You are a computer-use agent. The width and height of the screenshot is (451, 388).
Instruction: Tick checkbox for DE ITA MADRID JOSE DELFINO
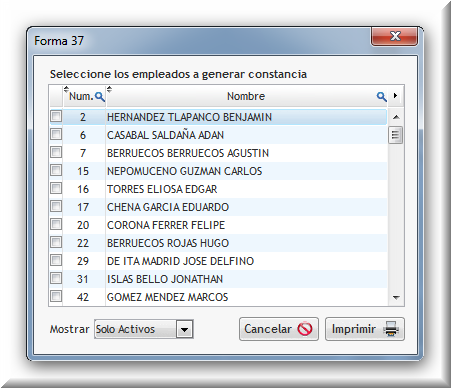pos(56,260)
